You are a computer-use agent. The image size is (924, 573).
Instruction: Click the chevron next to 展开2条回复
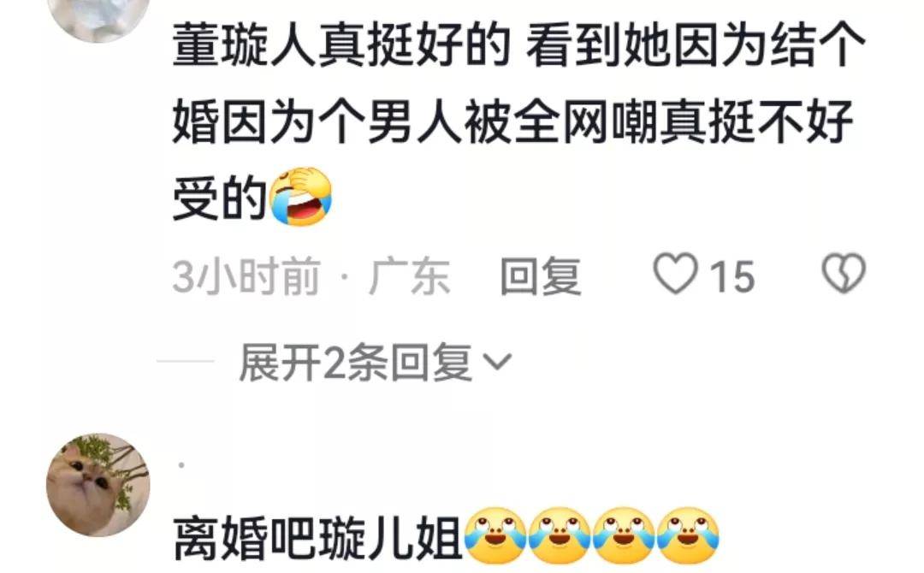(x=497, y=362)
